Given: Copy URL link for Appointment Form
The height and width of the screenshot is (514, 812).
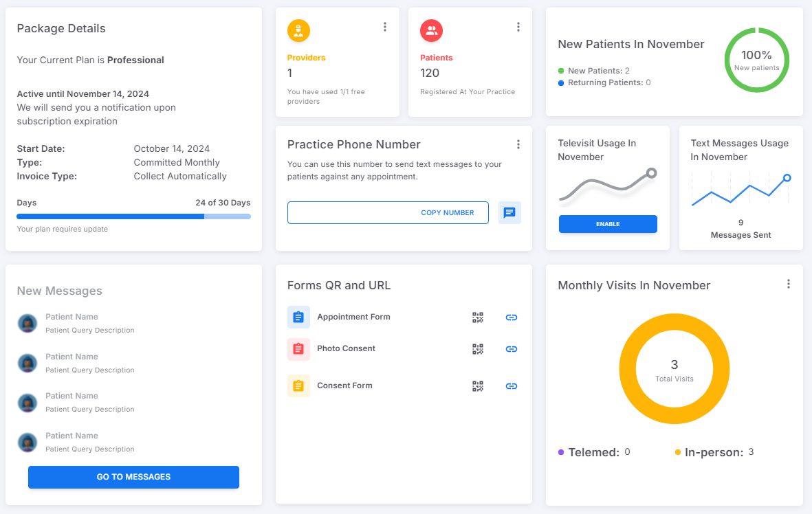Looking at the screenshot, I should (x=511, y=317).
